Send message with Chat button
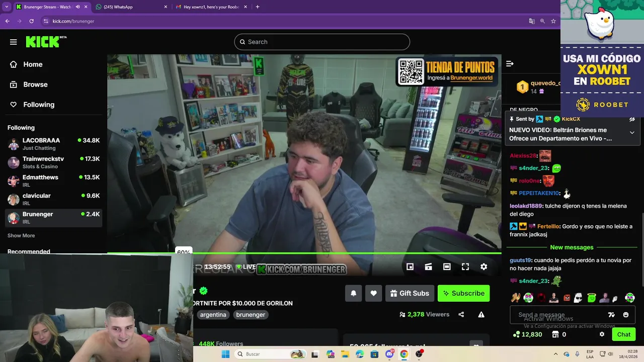This screenshot has width=644, height=362. [624, 334]
